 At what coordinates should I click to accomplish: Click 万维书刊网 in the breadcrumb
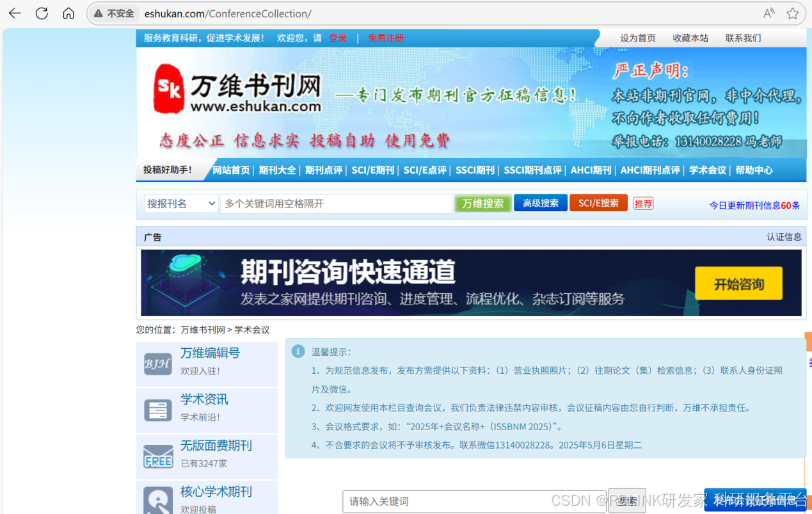click(203, 330)
